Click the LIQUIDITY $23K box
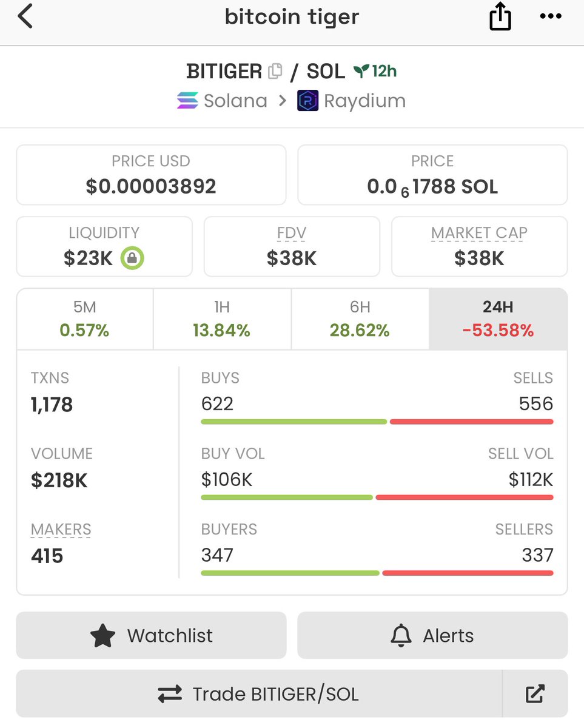Image resolution: width=584 pixels, height=728 pixels. pos(104,247)
